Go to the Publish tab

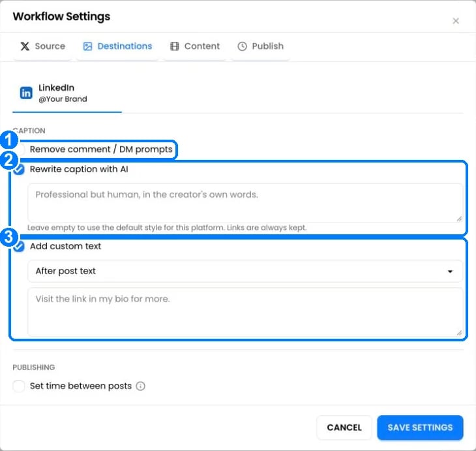pyautogui.click(x=260, y=46)
